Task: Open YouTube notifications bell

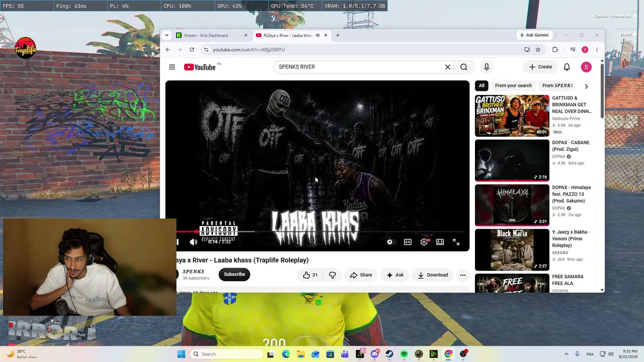Action: 567,67
